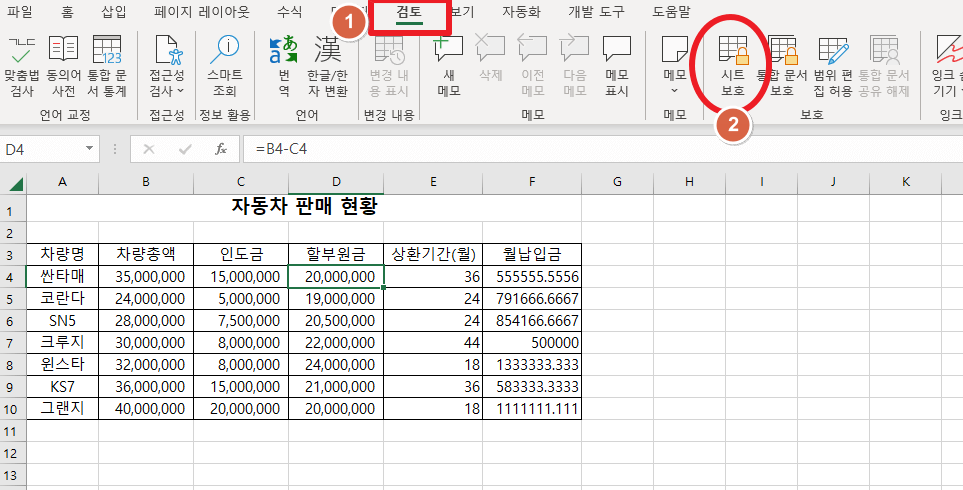Select the cell containing 싼타매
Image resolution: width=963 pixels, height=490 pixels.
click(62, 277)
